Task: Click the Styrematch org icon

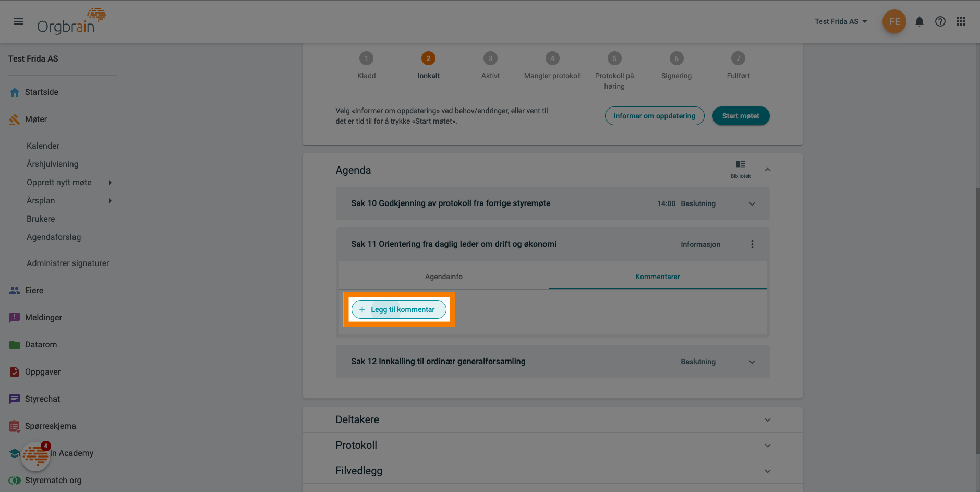Action: (x=15, y=481)
